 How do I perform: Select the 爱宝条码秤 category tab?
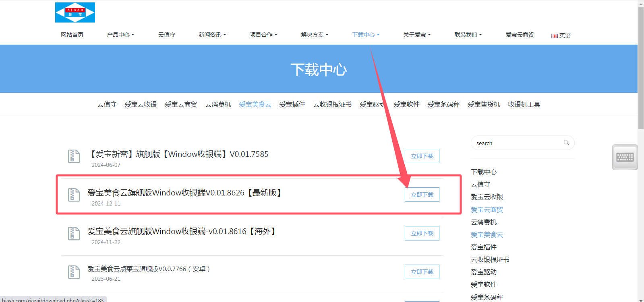click(443, 104)
